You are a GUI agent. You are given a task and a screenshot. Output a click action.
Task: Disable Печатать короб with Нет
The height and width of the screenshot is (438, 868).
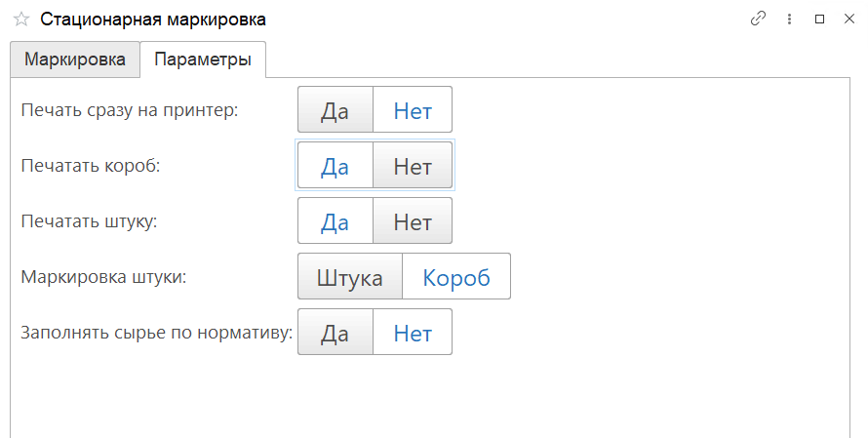(x=413, y=166)
